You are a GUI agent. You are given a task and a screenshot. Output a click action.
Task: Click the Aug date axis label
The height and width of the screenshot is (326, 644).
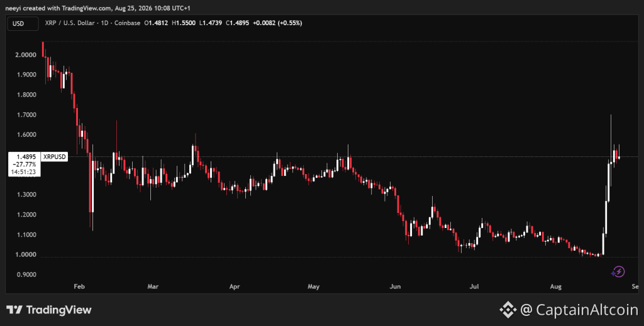pos(556,286)
